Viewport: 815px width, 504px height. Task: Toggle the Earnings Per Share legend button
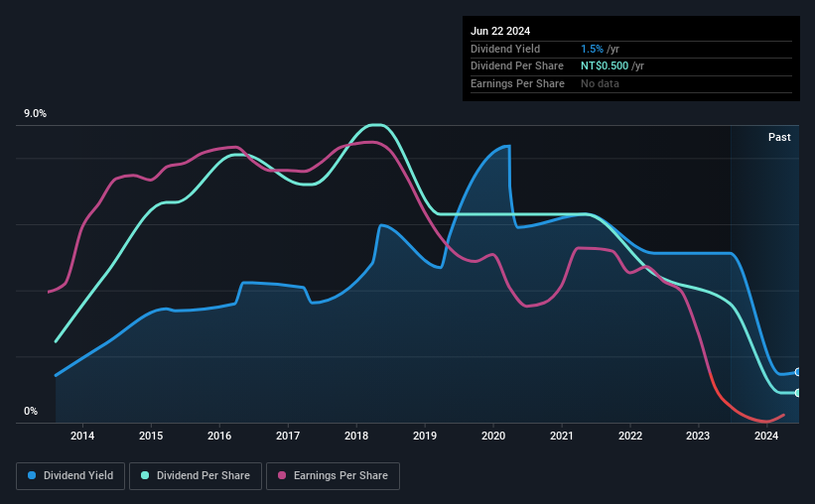333,476
